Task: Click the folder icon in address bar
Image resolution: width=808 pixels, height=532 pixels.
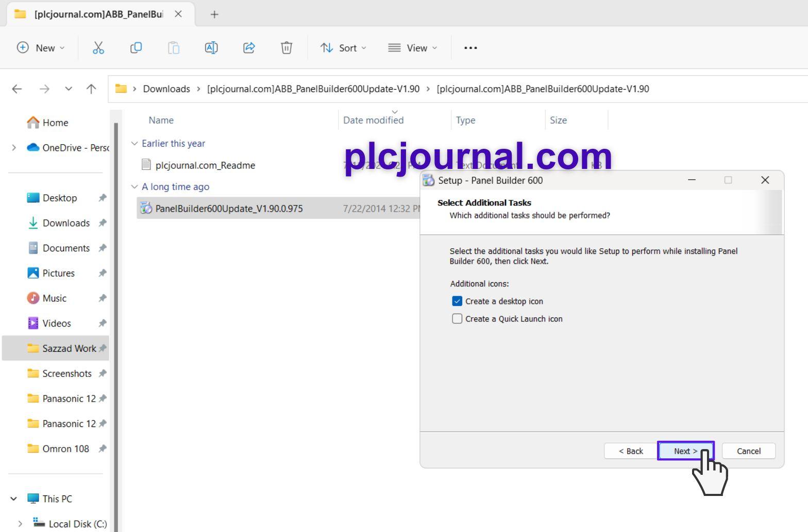Action: pos(121,89)
